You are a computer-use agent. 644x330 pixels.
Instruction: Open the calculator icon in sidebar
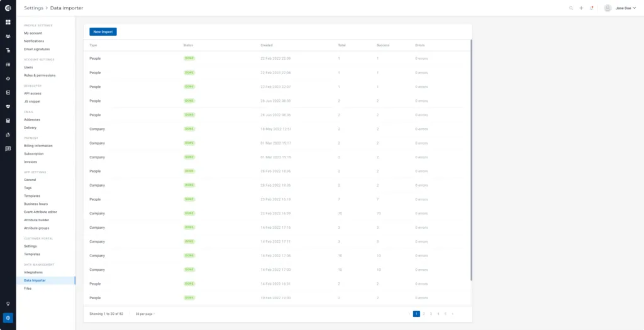[8, 121]
